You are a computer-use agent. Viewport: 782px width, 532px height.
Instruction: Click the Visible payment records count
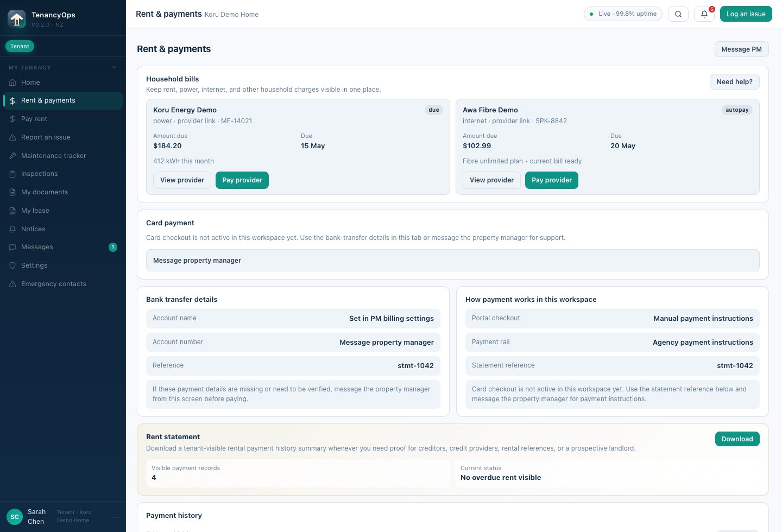coord(154,478)
